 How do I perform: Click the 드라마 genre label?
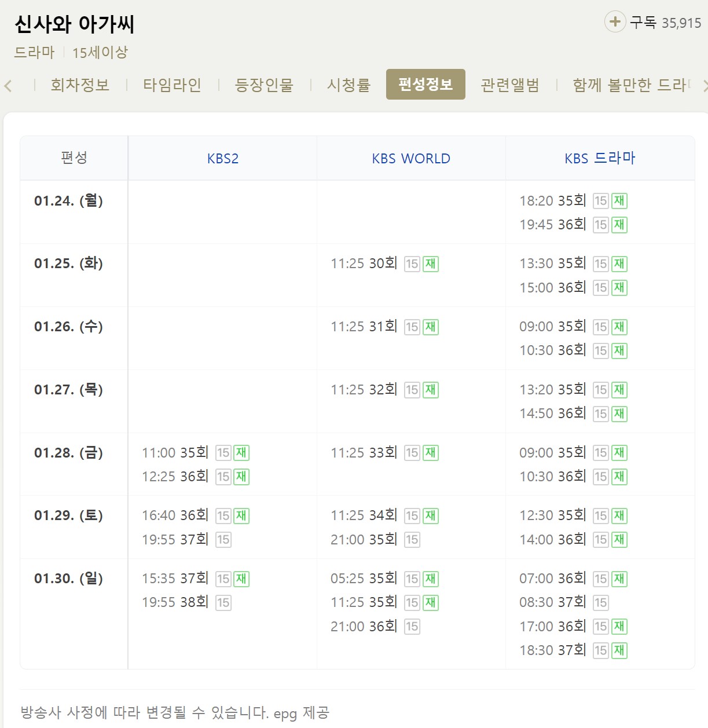(34, 53)
